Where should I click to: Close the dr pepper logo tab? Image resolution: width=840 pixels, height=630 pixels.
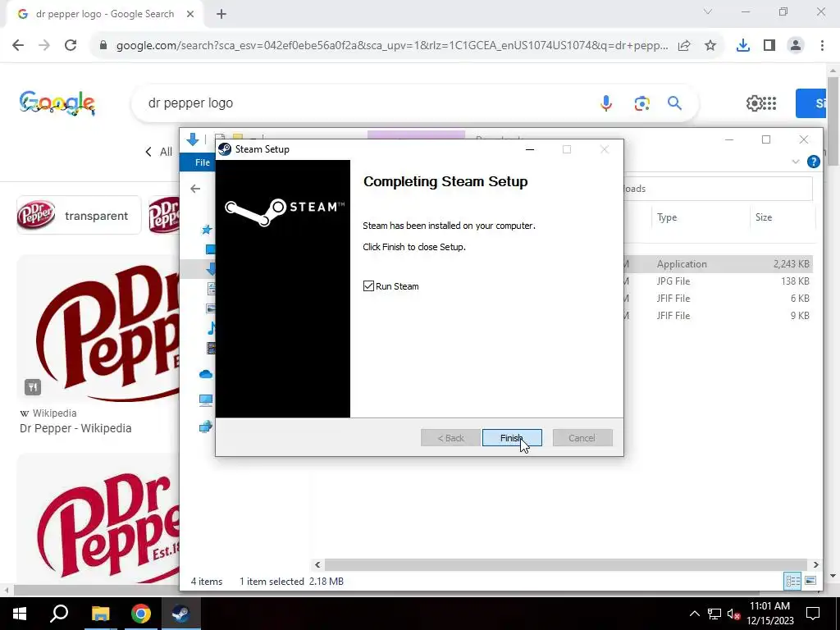(190, 14)
